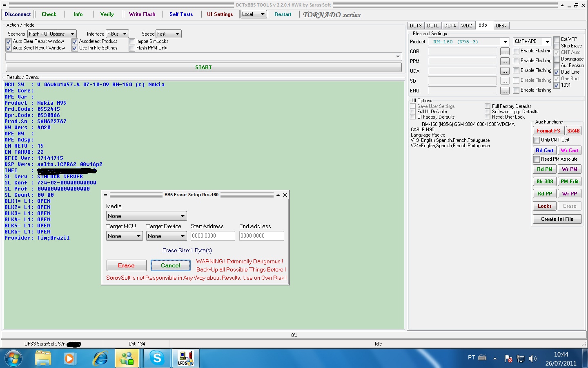Click the Start Address input field
Viewport: 588px width, 368px height.
click(x=213, y=236)
